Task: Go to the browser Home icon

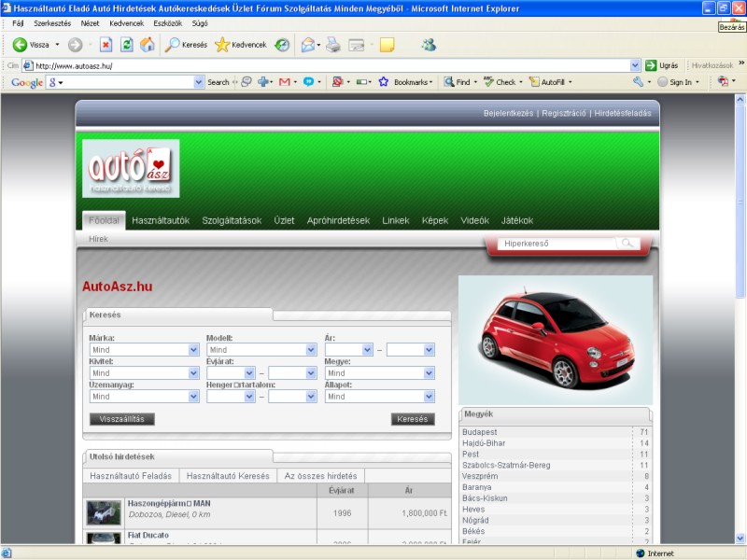Action: coord(147,44)
